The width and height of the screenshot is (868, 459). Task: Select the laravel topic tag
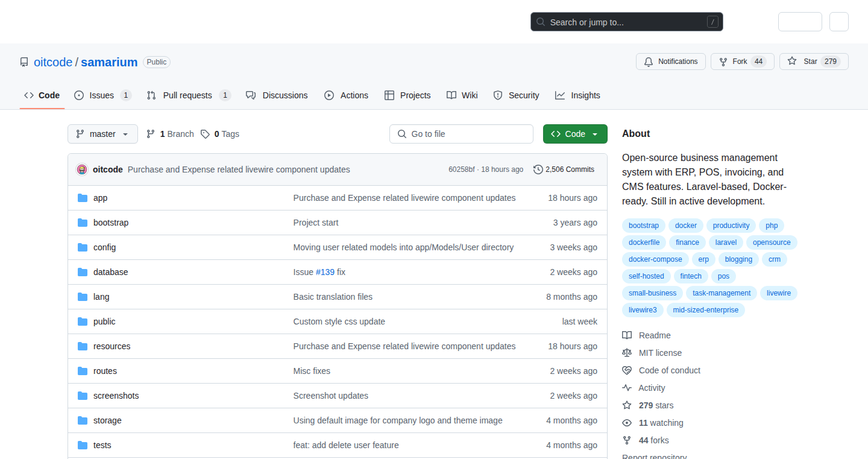point(726,242)
